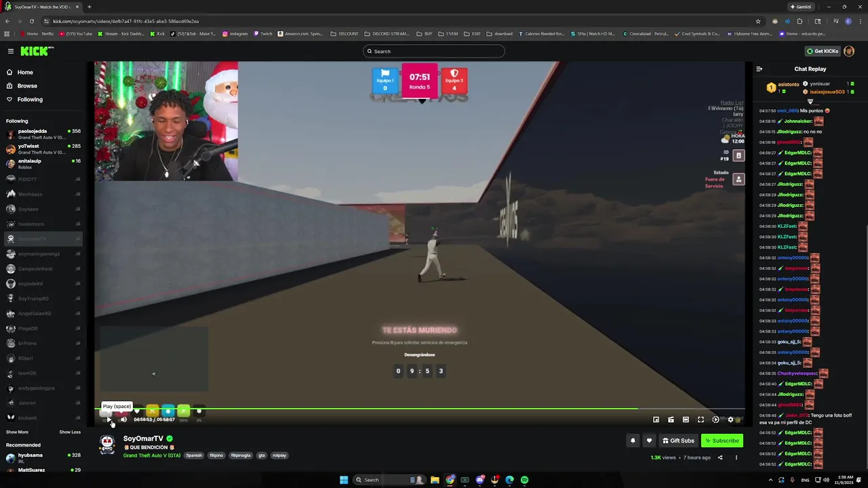
Task: Show hidden system tray icons
Action: point(770,480)
